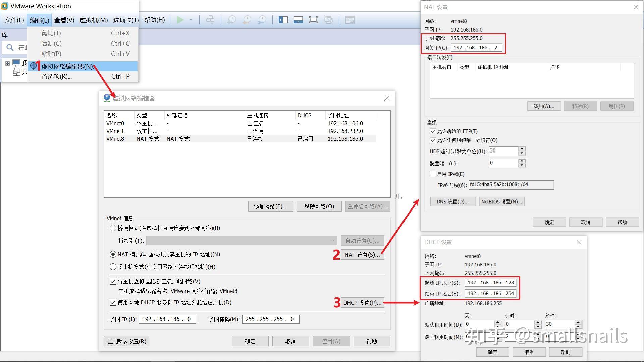644x362 pixels.
Task: Click 帮助 in the virtual network editor
Action: point(372,341)
